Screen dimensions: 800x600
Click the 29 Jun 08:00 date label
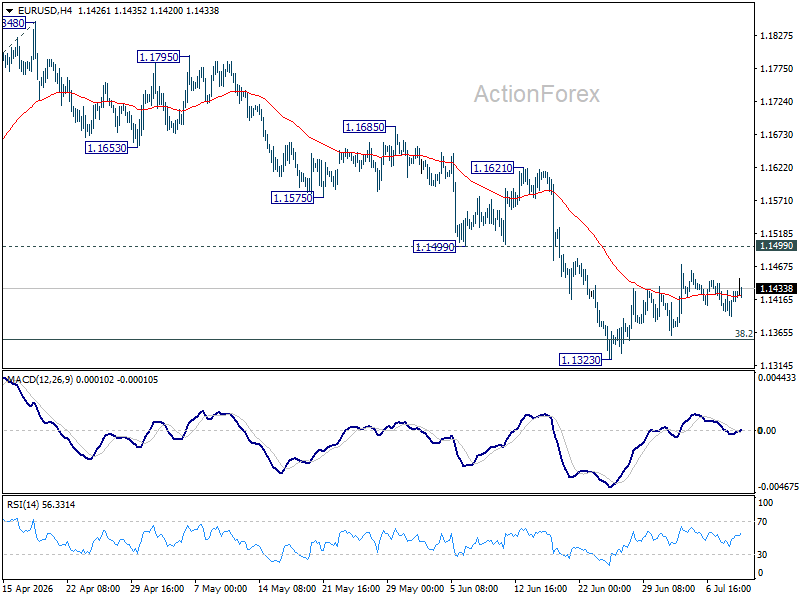tap(668, 588)
